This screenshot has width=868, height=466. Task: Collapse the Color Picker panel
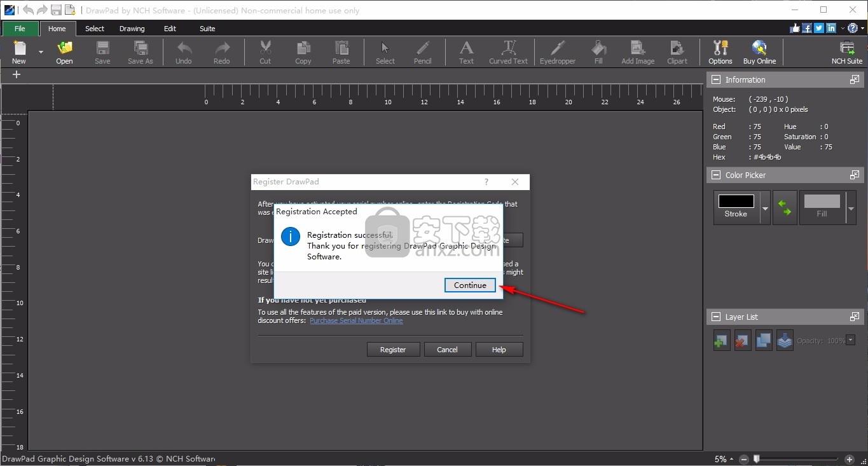pyautogui.click(x=716, y=175)
